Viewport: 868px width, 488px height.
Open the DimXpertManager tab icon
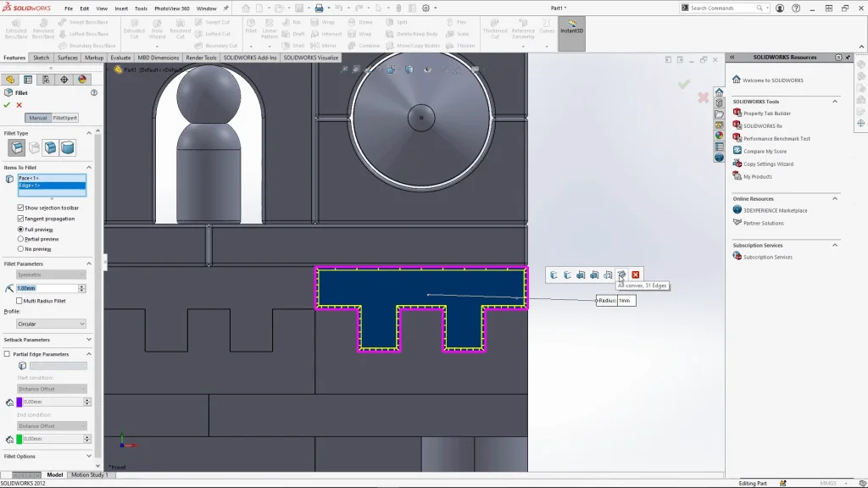[x=64, y=80]
